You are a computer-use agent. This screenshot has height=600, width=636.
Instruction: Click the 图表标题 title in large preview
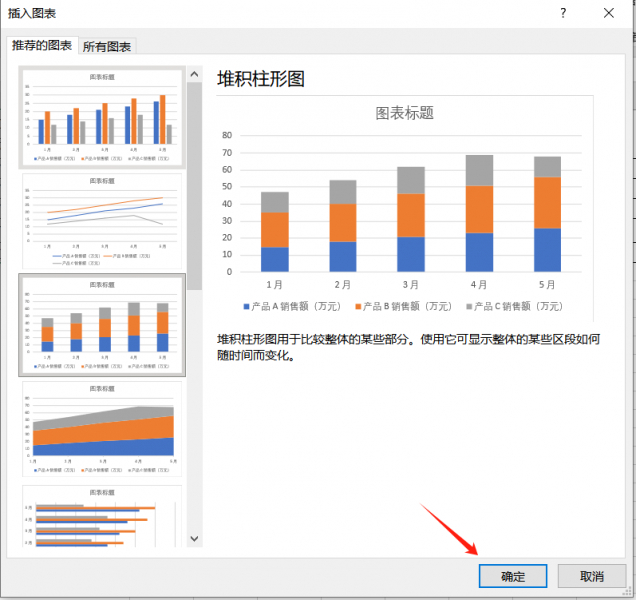404,113
